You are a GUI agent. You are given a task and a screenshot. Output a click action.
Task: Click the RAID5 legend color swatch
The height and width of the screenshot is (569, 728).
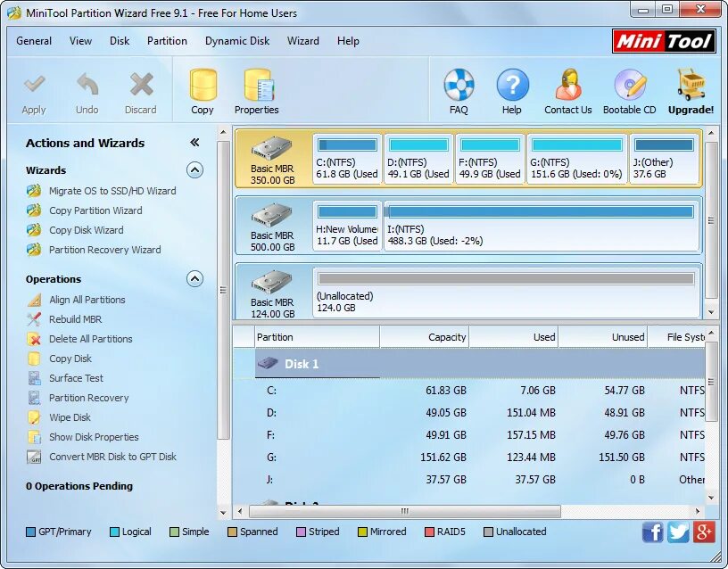(x=429, y=532)
